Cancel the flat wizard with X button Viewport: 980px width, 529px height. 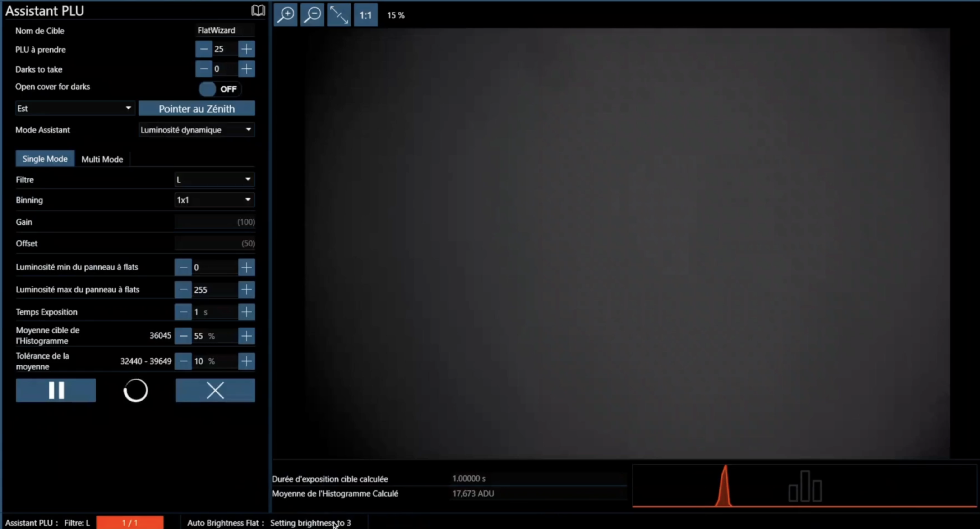pos(215,390)
